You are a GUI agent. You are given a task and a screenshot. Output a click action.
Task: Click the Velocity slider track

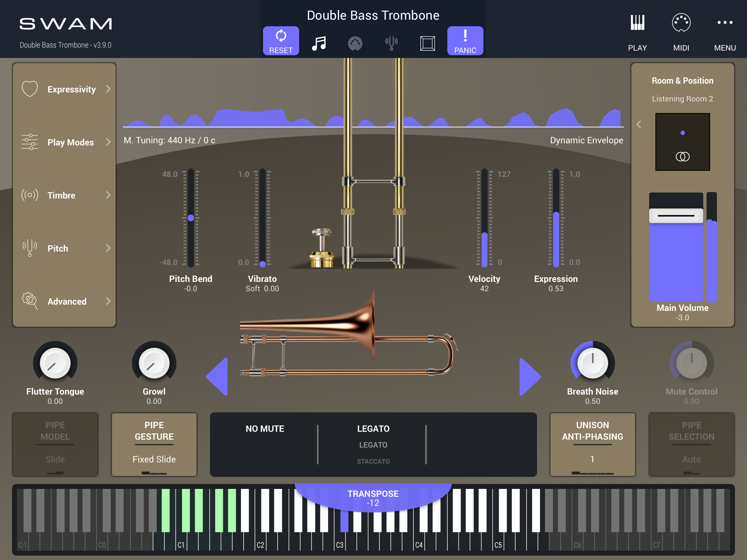coord(484,218)
